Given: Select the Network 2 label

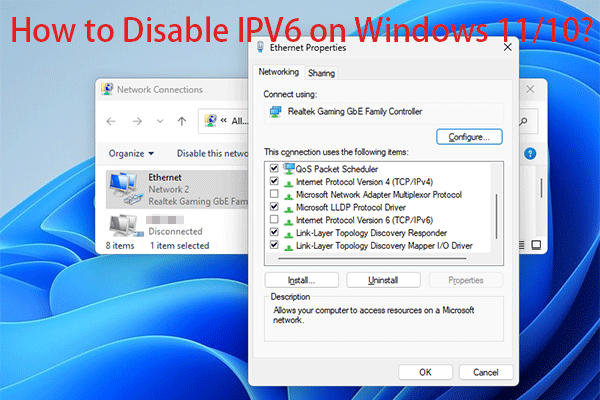Looking at the screenshot, I should tap(169, 189).
